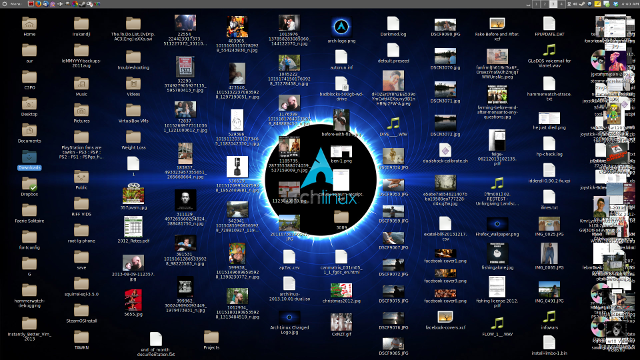Select the Dropbox folder with green checkmark
Viewport: 640px width, 360px height.
point(29,187)
